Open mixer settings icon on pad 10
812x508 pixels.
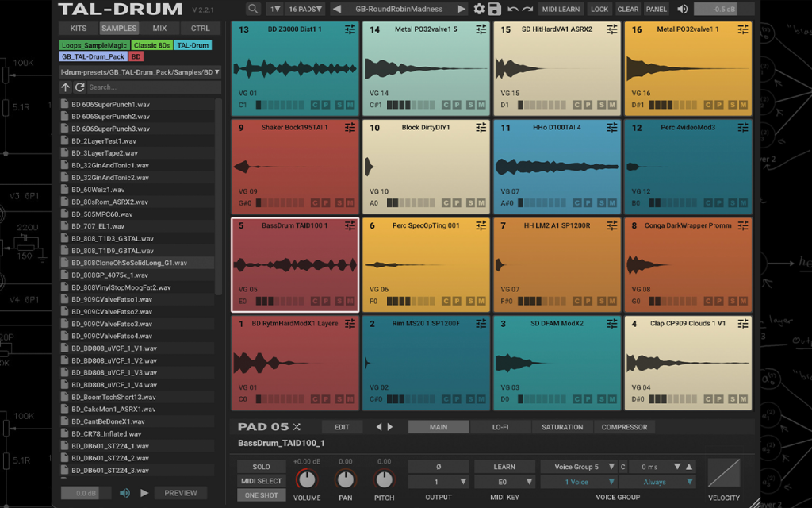[x=481, y=128]
